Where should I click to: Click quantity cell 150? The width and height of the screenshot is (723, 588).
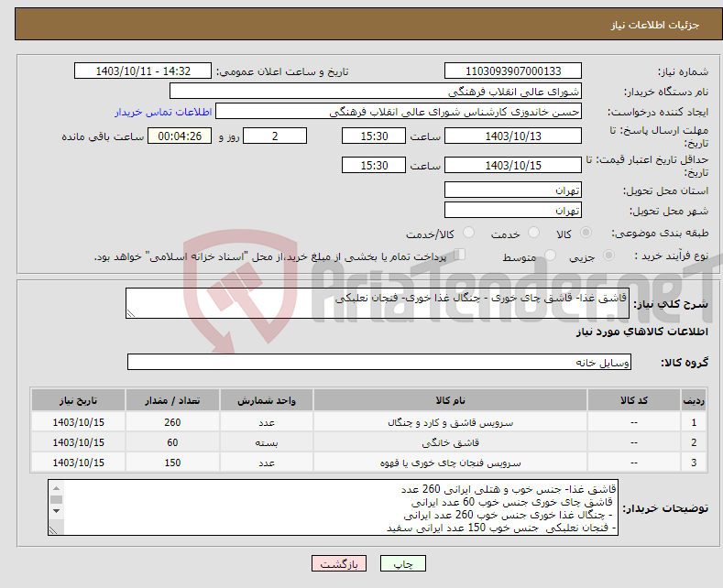point(172,463)
